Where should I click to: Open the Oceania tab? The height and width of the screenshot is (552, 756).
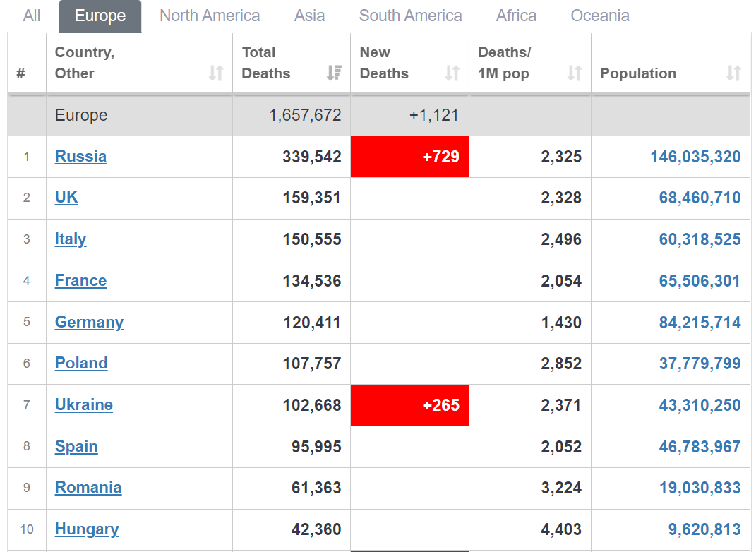pyautogui.click(x=600, y=16)
